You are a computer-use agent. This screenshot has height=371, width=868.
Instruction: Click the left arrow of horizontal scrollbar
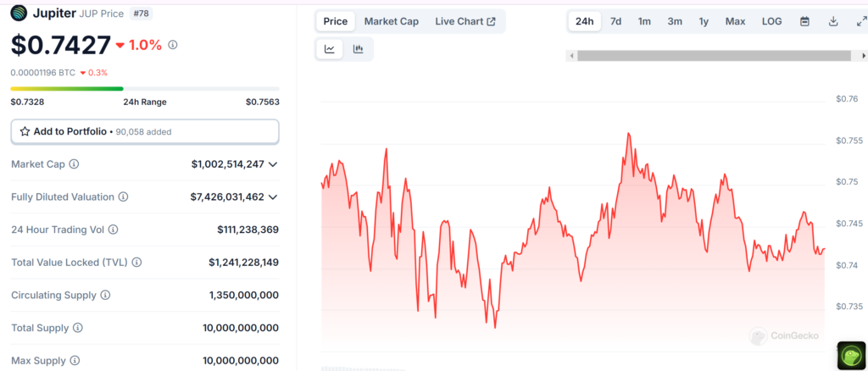coord(571,56)
